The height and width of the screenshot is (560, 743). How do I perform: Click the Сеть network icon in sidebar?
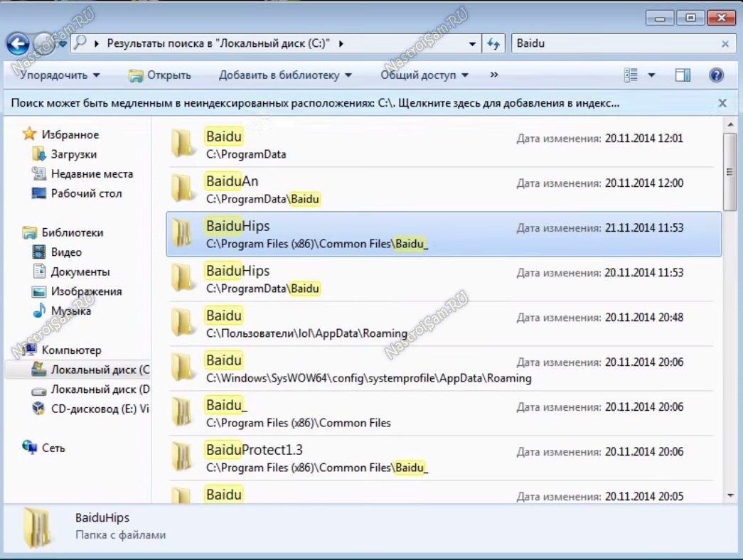pos(30,448)
